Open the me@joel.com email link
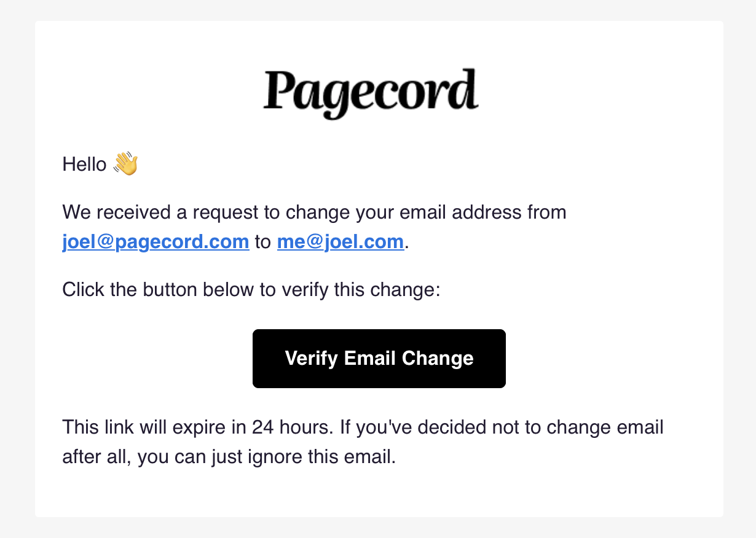This screenshot has height=538, width=756. click(x=340, y=242)
